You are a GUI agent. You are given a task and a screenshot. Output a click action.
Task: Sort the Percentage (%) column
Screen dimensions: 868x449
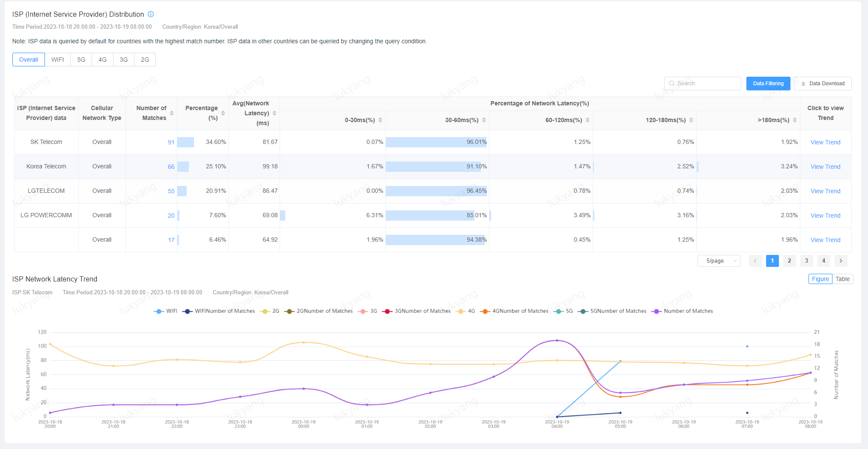click(x=223, y=113)
